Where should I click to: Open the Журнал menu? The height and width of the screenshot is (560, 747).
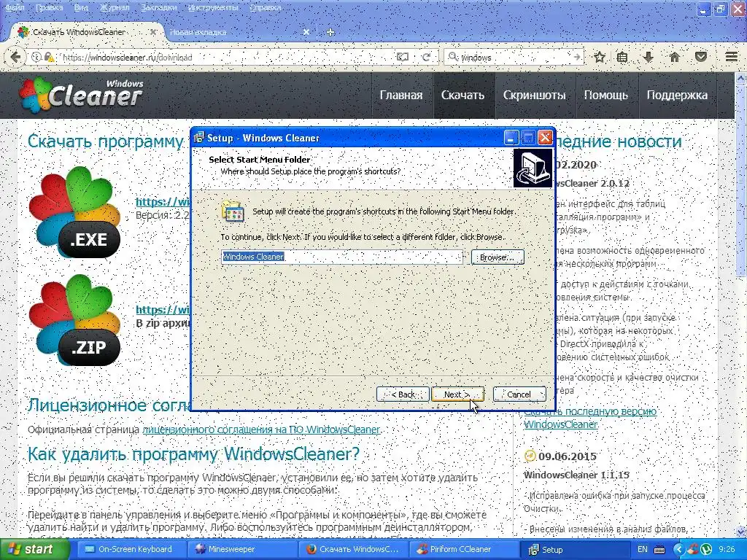tap(115, 7)
